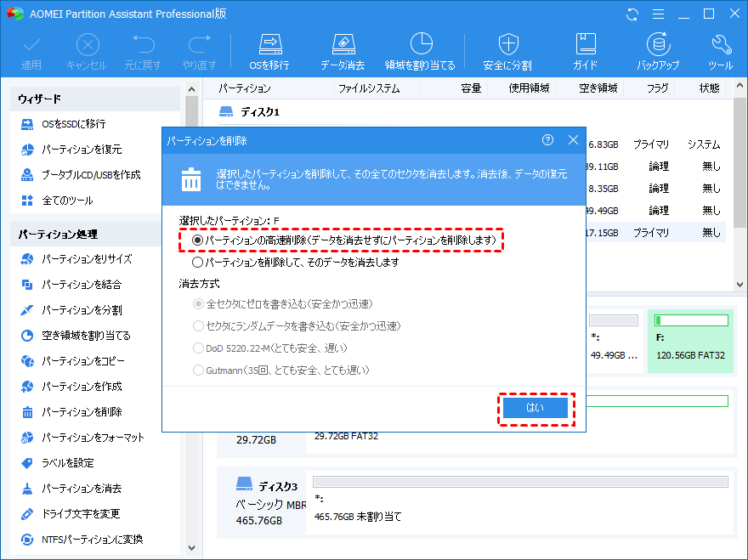Choose パーティションをコピー operation
The height and width of the screenshot is (560, 748).
point(73,361)
